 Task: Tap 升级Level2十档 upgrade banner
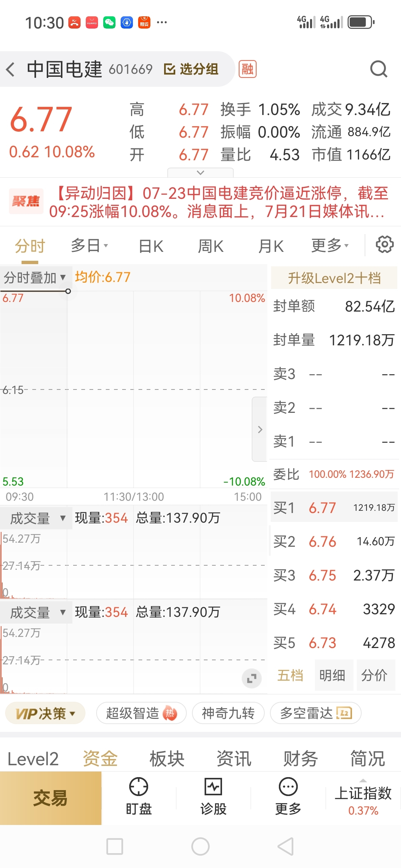(x=334, y=278)
